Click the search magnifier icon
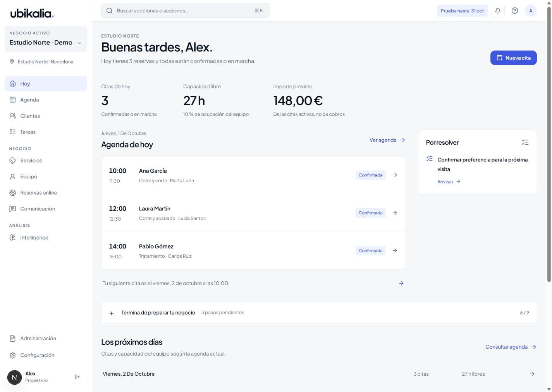552x392 pixels. [x=110, y=11]
